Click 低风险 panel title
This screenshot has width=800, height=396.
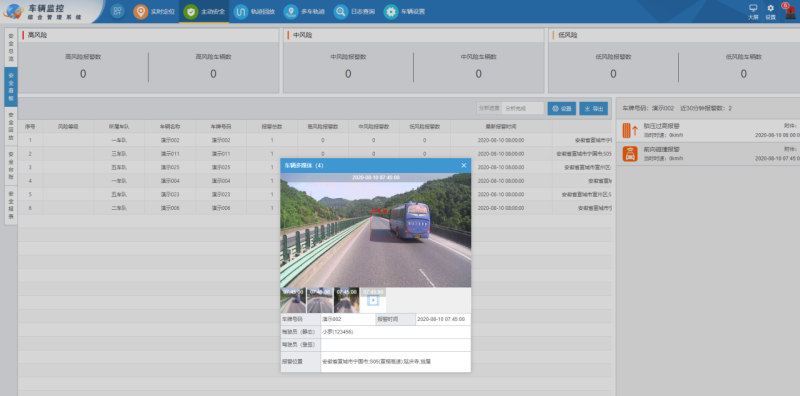point(568,35)
